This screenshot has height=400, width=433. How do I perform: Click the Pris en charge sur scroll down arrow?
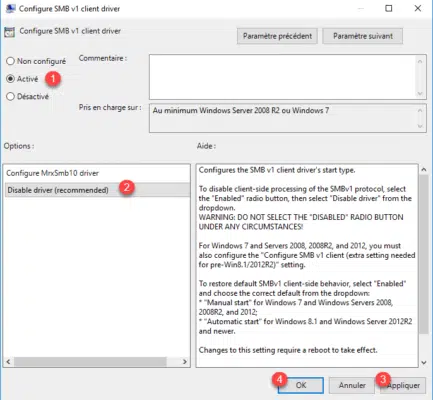tap(420, 126)
